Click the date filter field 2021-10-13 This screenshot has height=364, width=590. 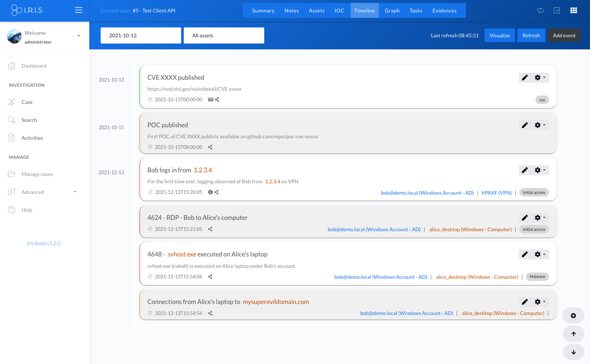141,35
